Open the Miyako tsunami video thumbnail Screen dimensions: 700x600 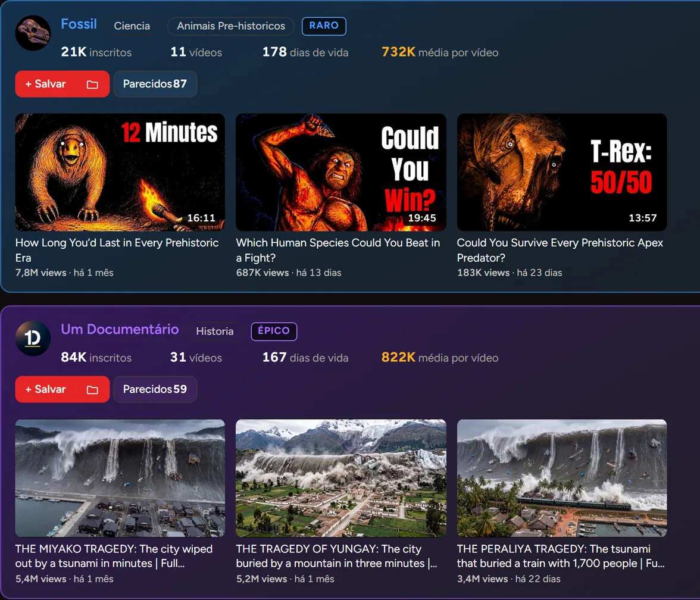[120, 477]
